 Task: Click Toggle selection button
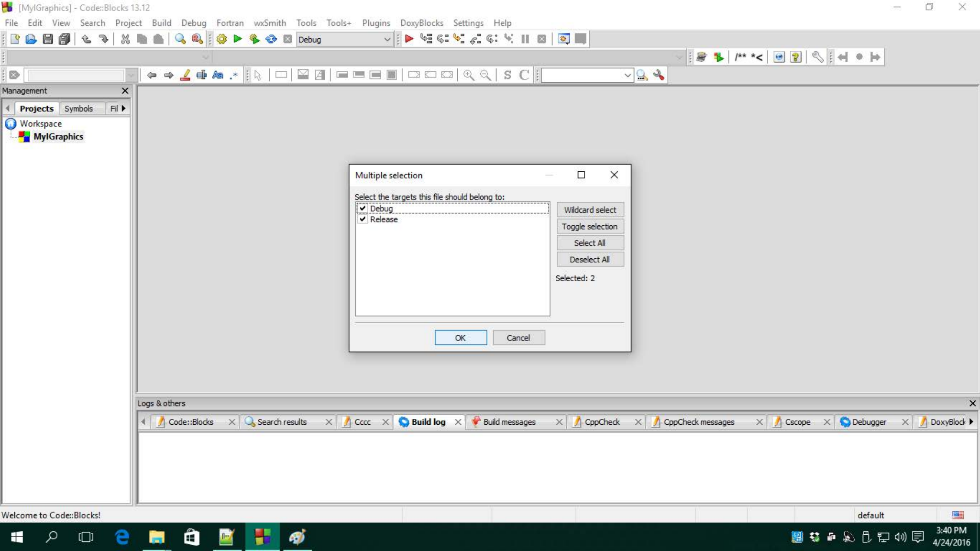point(590,226)
